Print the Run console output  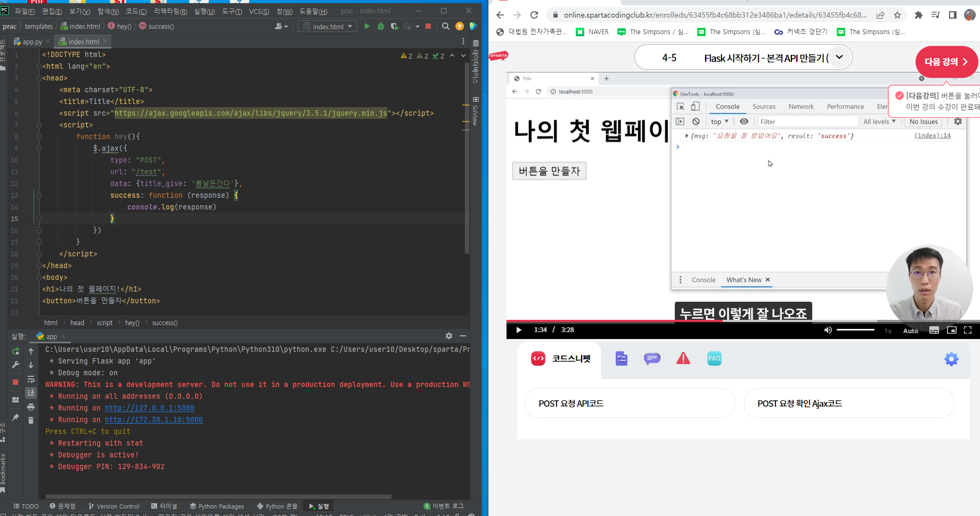click(31, 407)
